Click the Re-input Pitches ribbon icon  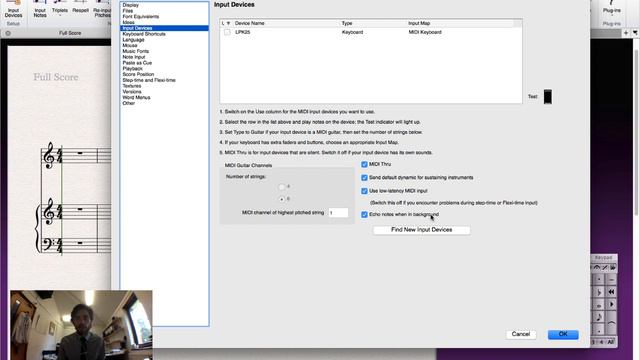click(102, 9)
